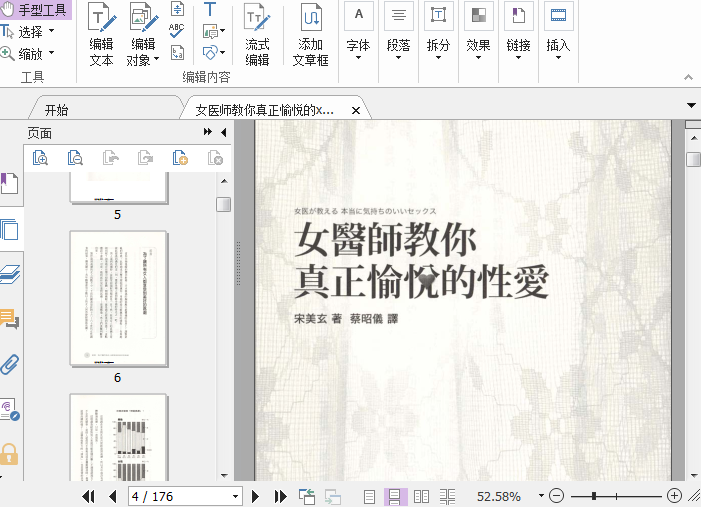The image size is (701, 507).
Task: Click the enlarge thumbnails magnifier icon
Action: point(40,158)
